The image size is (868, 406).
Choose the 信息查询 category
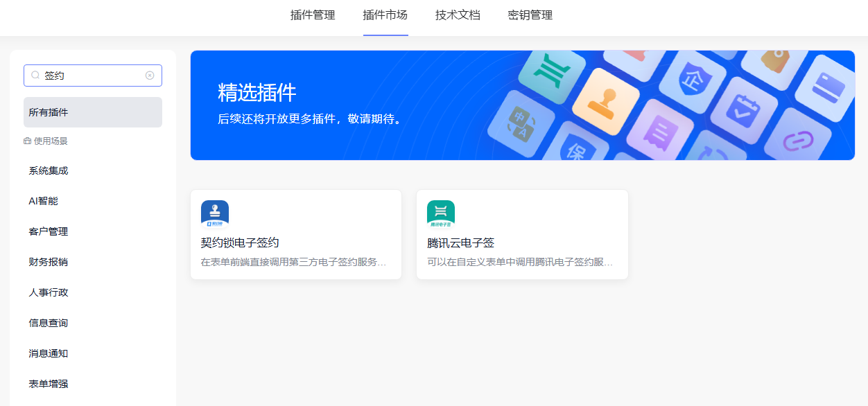click(49, 323)
